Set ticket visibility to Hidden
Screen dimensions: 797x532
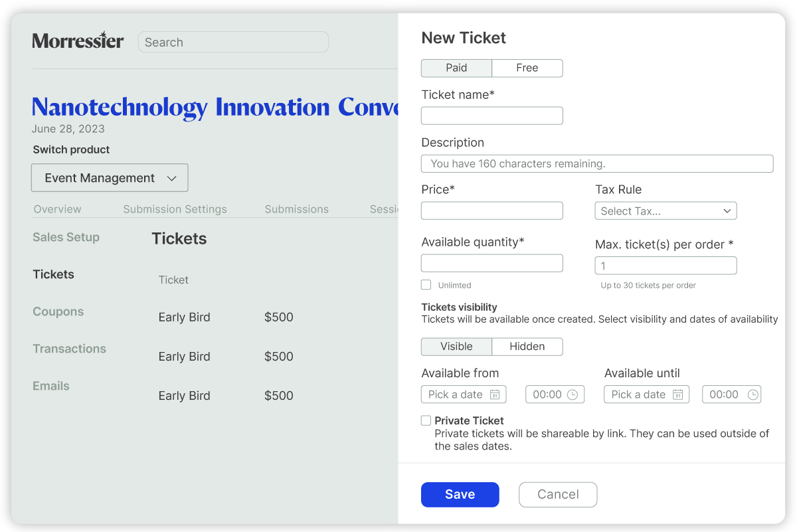[x=527, y=347]
